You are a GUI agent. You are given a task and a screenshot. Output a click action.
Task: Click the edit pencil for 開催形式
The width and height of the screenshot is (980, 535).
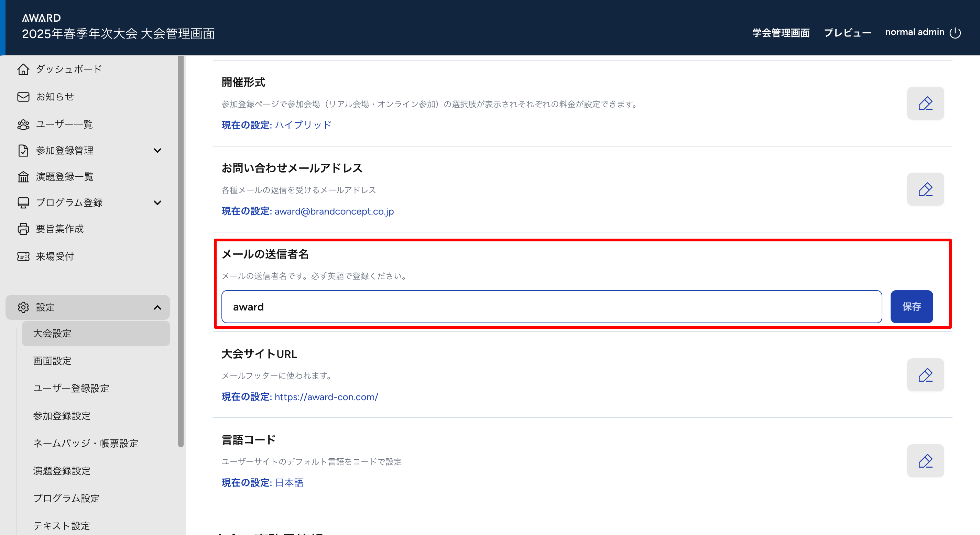click(925, 103)
